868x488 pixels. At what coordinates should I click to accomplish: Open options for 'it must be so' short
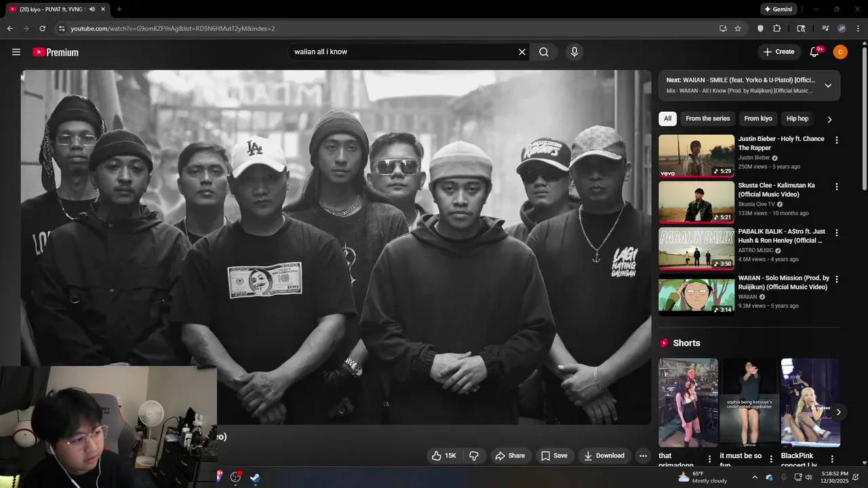[771, 459]
